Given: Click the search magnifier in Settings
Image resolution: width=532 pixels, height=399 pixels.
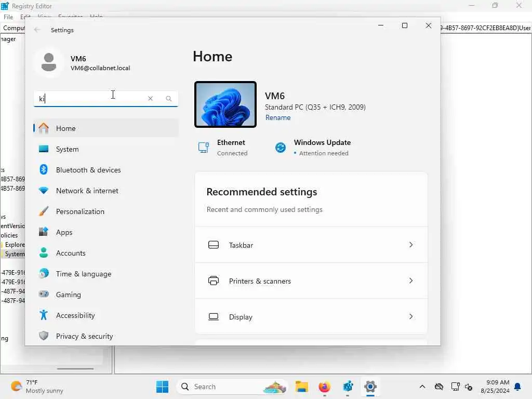Looking at the screenshot, I should (169, 98).
